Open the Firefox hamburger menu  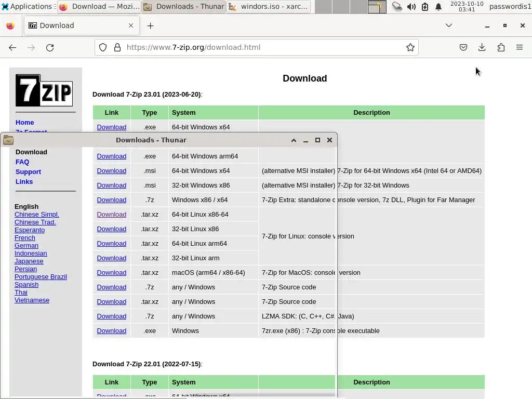coord(520,47)
